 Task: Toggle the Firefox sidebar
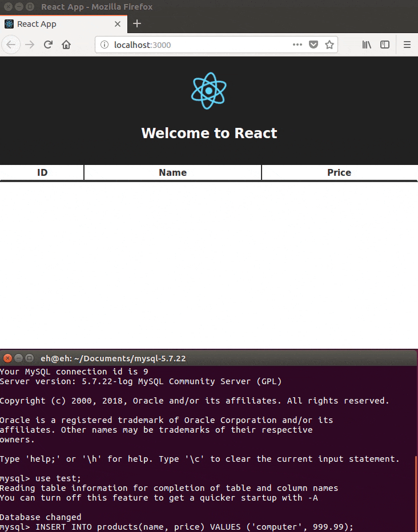[385, 45]
